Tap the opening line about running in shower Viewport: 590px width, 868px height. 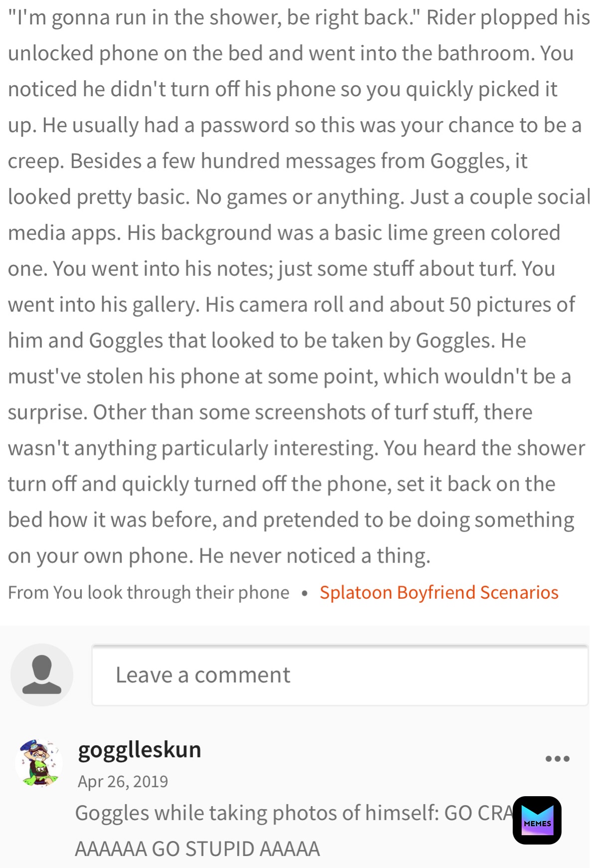tap(299, 18)
